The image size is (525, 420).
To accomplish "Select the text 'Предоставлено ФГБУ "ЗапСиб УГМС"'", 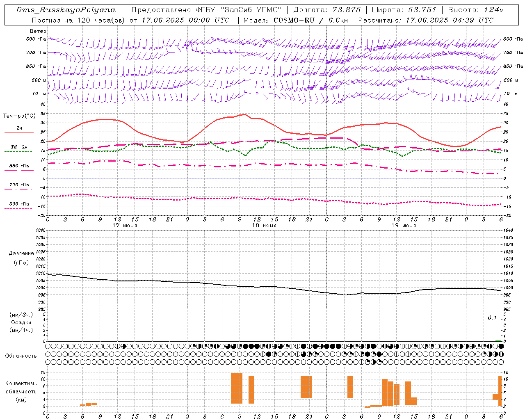I will [x=207, y=10].
